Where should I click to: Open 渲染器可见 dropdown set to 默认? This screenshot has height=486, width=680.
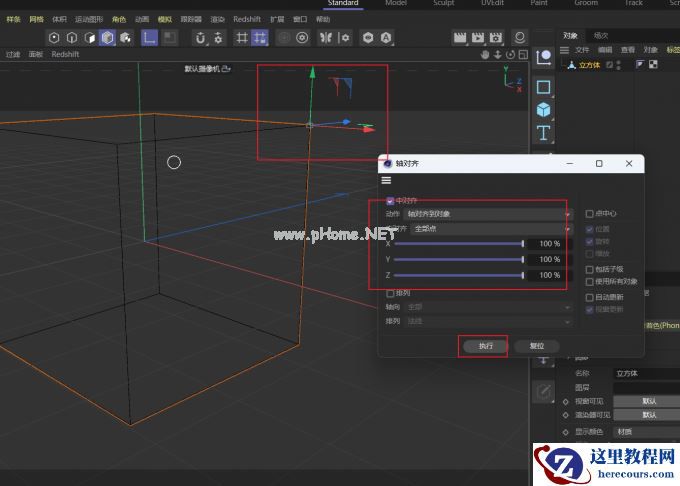pyautogui.click(x=647, y=415)
